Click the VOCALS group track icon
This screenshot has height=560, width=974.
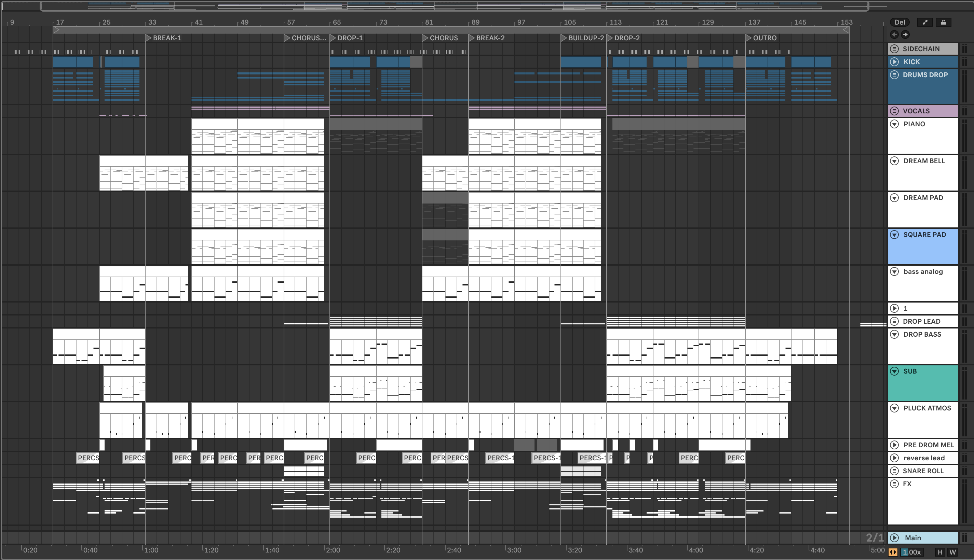tap(894, 111)
